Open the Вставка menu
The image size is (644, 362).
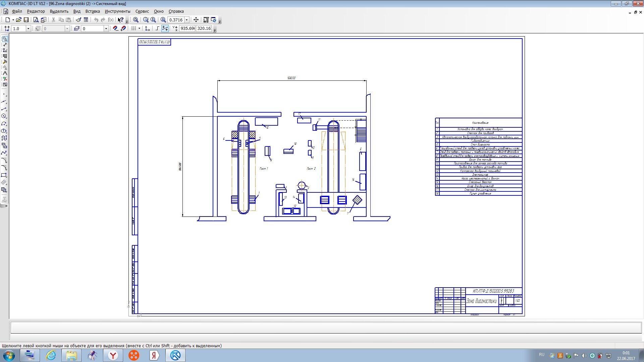(x=93, y=11)
